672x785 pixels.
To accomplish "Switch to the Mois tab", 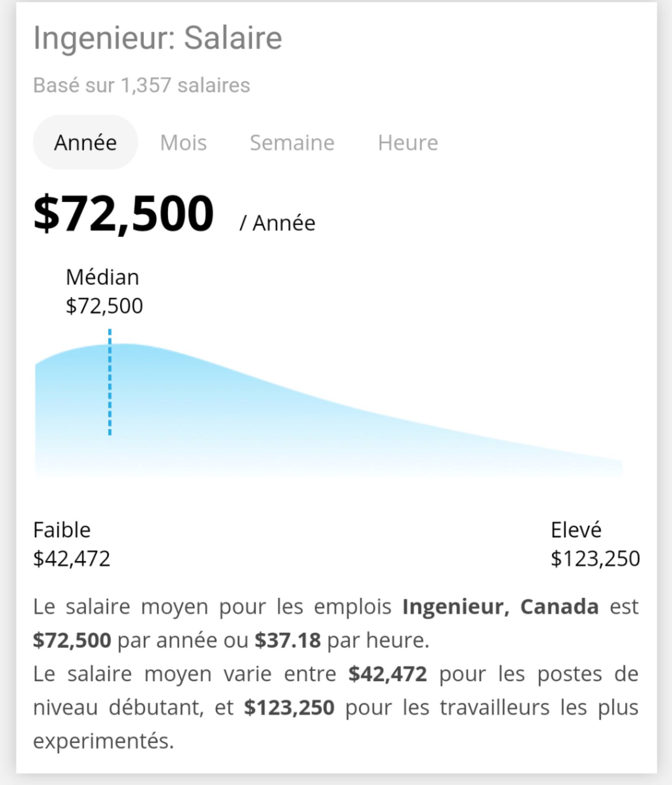I will tap(184, 143).
